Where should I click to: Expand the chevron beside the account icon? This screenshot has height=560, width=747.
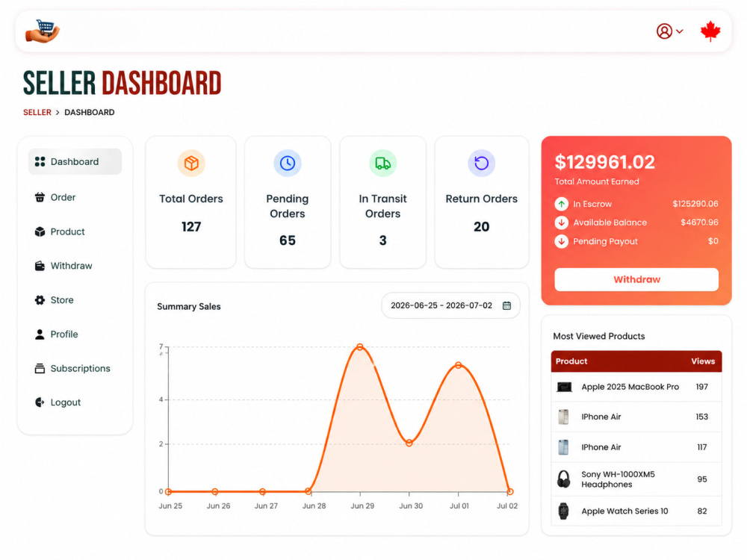[x=680, y=31]
